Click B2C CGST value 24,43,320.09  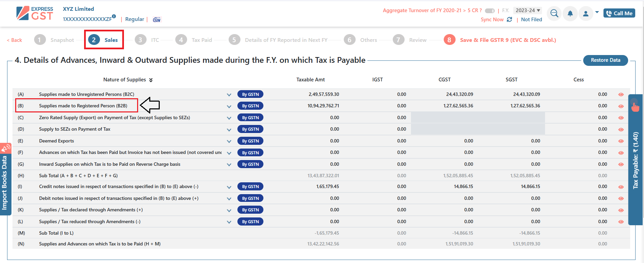click(x=459, y=94)
